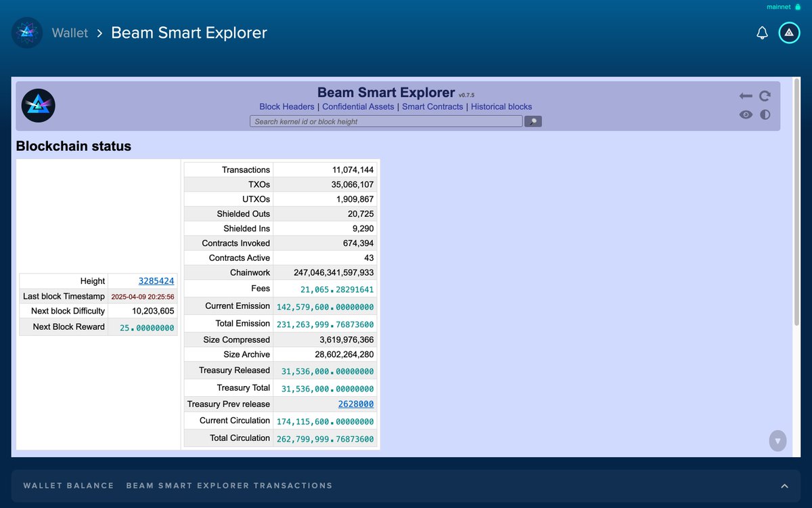Open the Confidential Assets link
This screenshot has width=812, height=508.
358,107
